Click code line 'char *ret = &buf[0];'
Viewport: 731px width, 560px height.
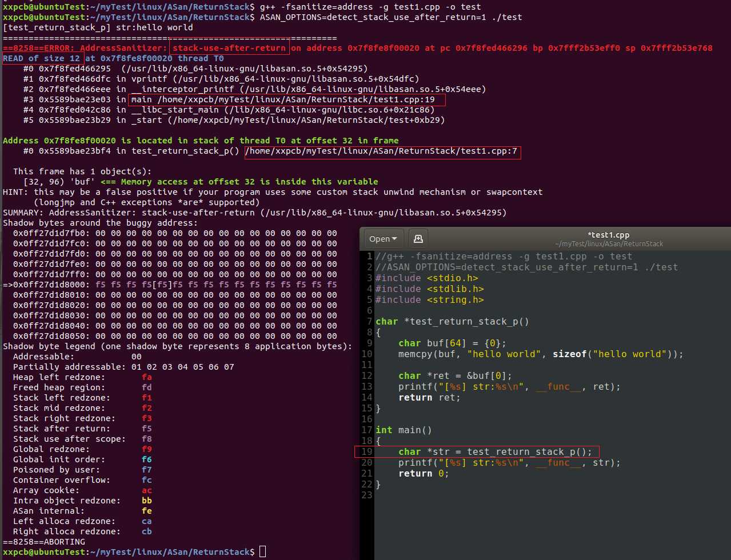click(x=455, y=376)
